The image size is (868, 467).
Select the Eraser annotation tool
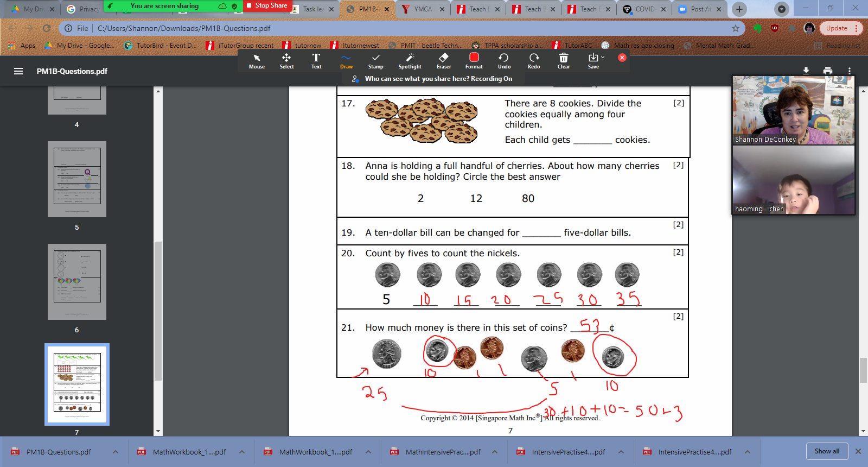tap(444, 61)
